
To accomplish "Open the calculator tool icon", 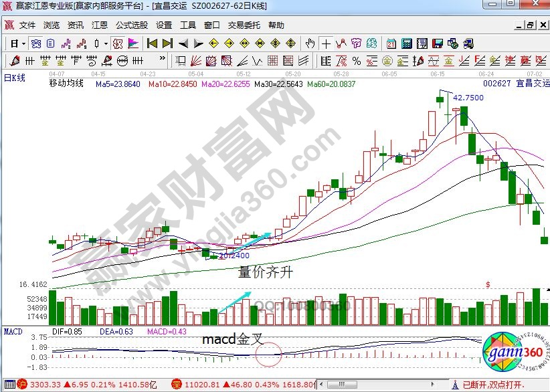I will click(407, 44).
